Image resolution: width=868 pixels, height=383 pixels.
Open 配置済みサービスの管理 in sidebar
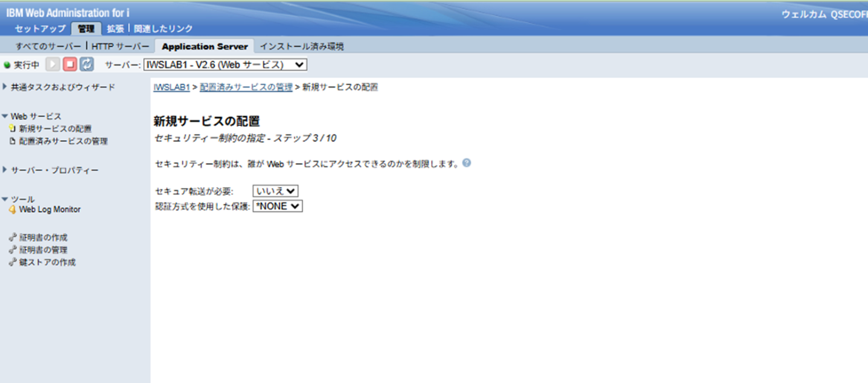pos(63,141)
